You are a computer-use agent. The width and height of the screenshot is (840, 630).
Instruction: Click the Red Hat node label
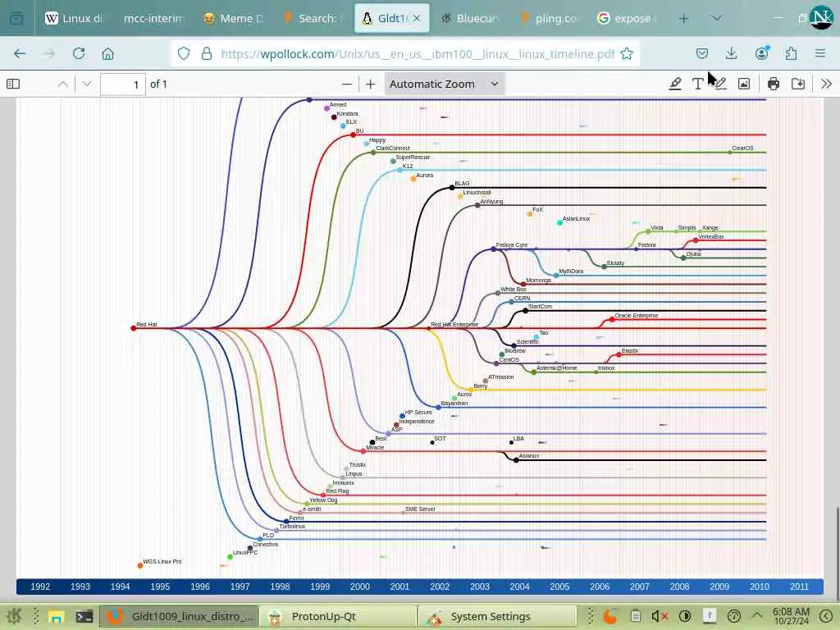pyautogui.click(x=146, y=325)
